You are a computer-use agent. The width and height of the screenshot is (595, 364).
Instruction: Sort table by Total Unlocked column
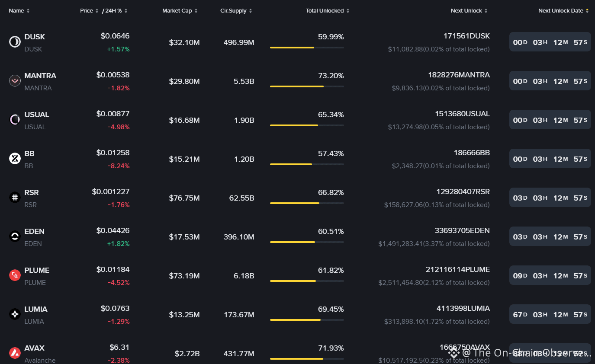point(328,11)
